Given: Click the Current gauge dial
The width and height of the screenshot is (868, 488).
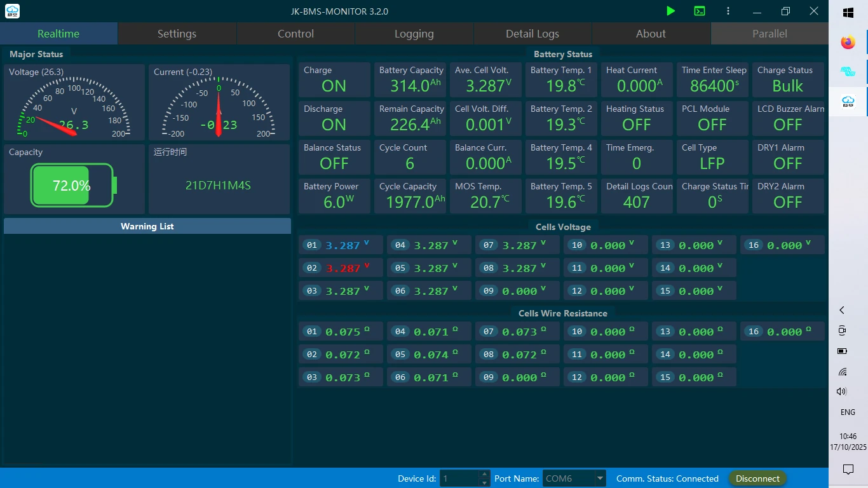Looking at the screenshot, I should point(219,107).
